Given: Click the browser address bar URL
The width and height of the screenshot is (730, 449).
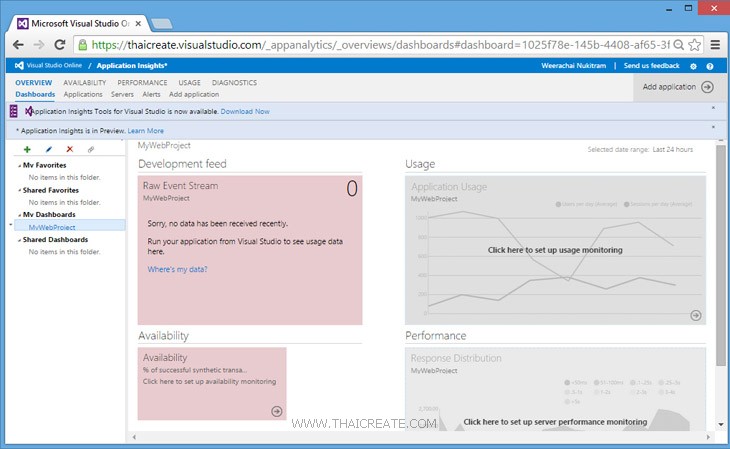Looking at the screenshot, I should click(380, 45).
